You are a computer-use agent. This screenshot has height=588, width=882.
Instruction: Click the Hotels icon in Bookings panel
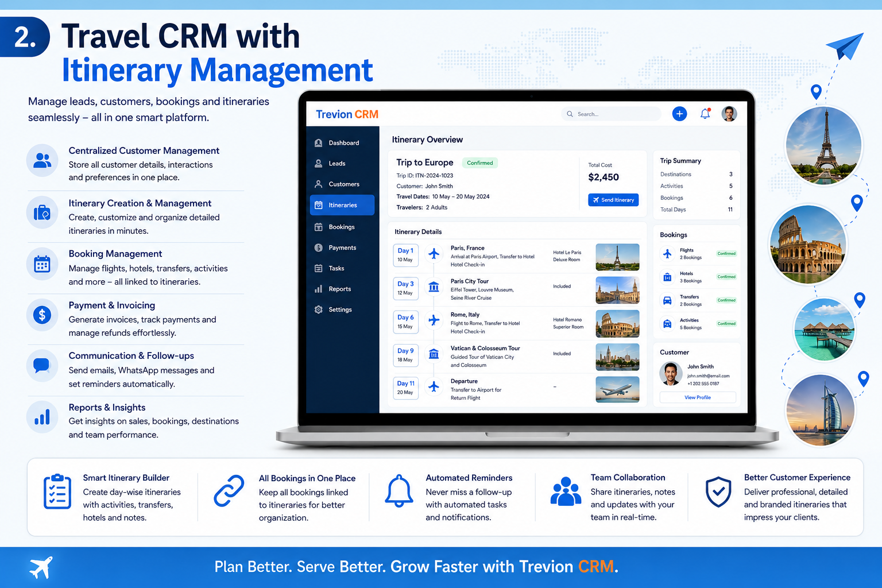(667, 277)
